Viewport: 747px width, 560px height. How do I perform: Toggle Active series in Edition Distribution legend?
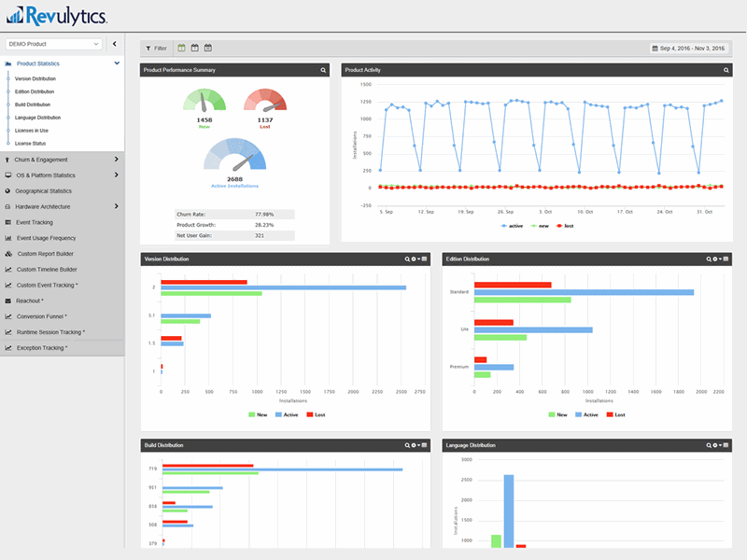[586, 414]
